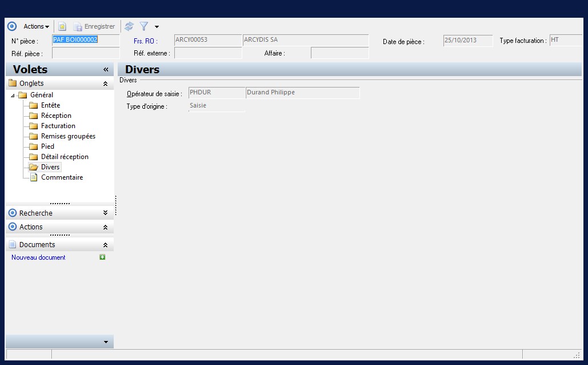
Task: Click the Nouveau document link
Action: coord(38,257)
